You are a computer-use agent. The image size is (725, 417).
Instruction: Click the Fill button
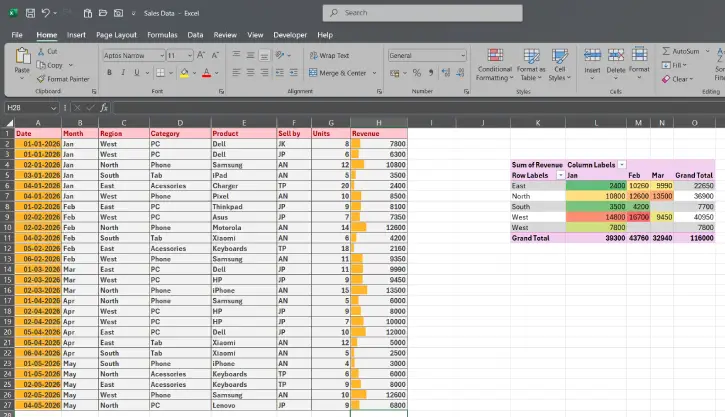674,65
